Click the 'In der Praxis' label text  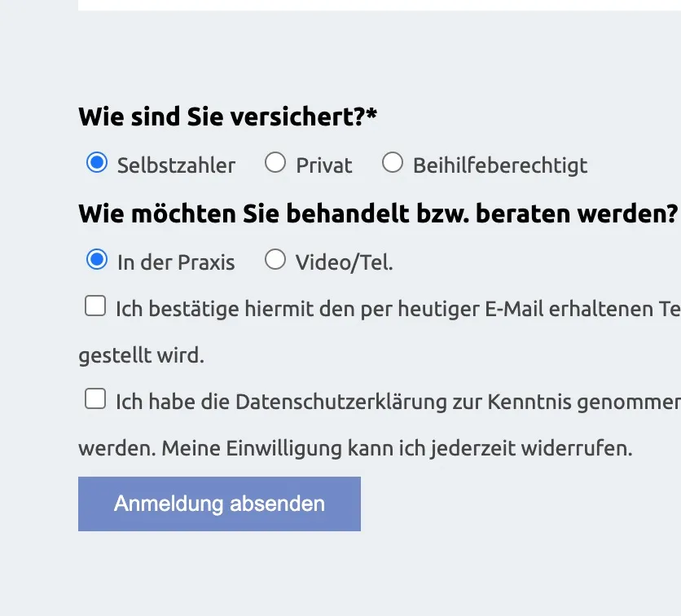coord(176,263)
